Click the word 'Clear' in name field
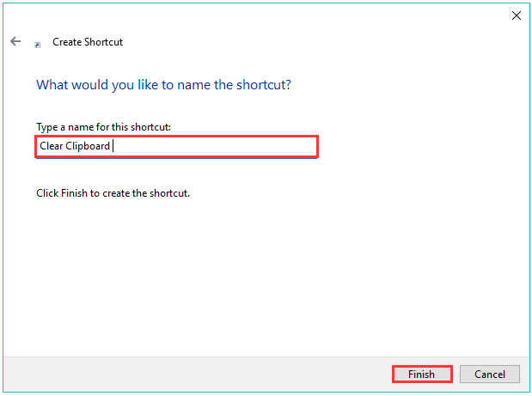Viewport: 532px width, 396px height. (52, 146)
